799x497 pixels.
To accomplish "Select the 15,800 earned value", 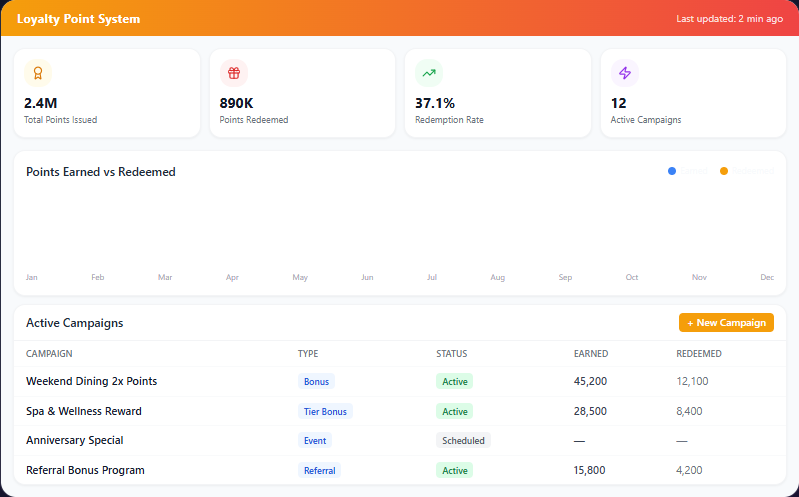I will pos(590,470).
